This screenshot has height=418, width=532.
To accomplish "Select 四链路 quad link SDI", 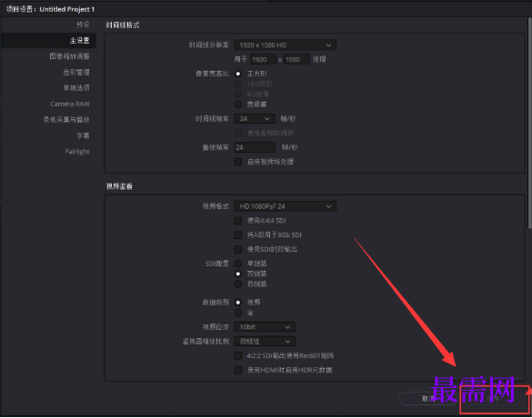I will click(238, 284).
